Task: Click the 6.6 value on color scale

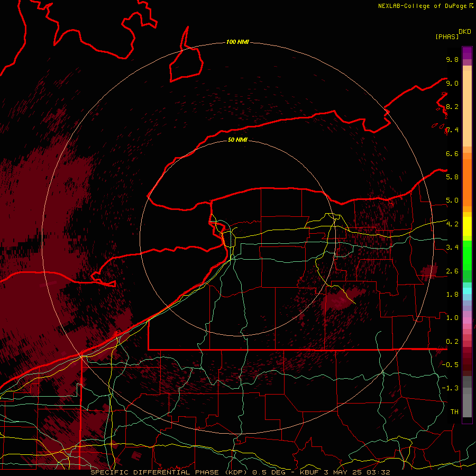Action: (x=452, y=153)
